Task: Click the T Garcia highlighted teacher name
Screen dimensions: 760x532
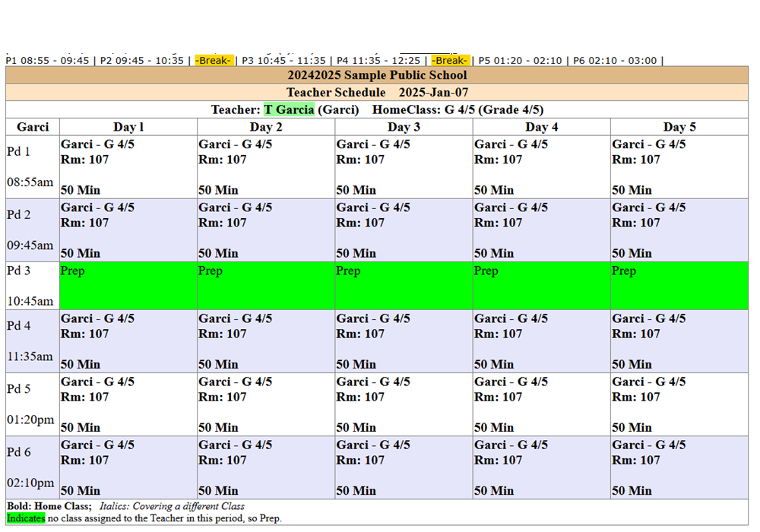Action: (289, 109)
